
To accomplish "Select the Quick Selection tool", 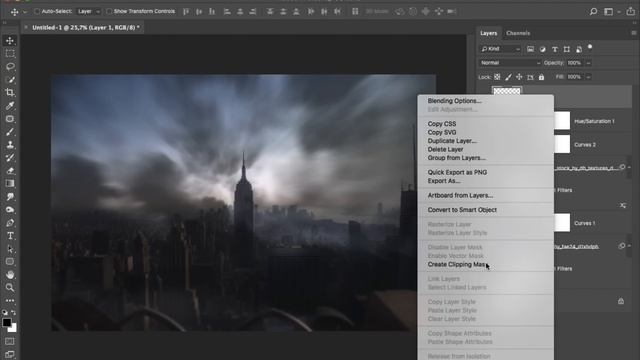I will (10, 80).
